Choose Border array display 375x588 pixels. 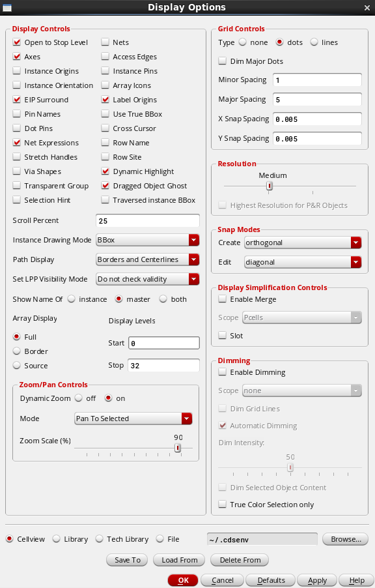click(16, 351)
